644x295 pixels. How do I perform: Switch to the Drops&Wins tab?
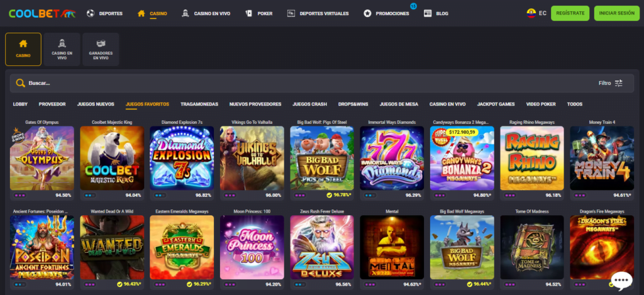(x=353, y=104)
